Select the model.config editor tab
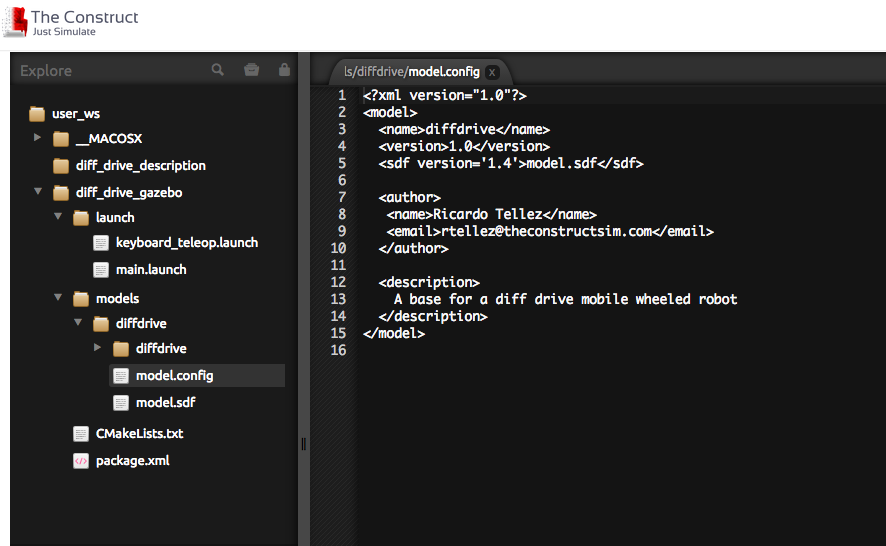This screenshot has width=886, height=546. (x=411, y=72)
